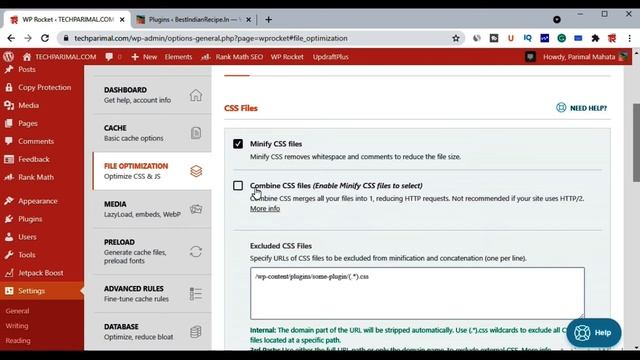Open Howdy, Parimal Mahata account menu
The image size is (640, 360).
coord(585,57)
